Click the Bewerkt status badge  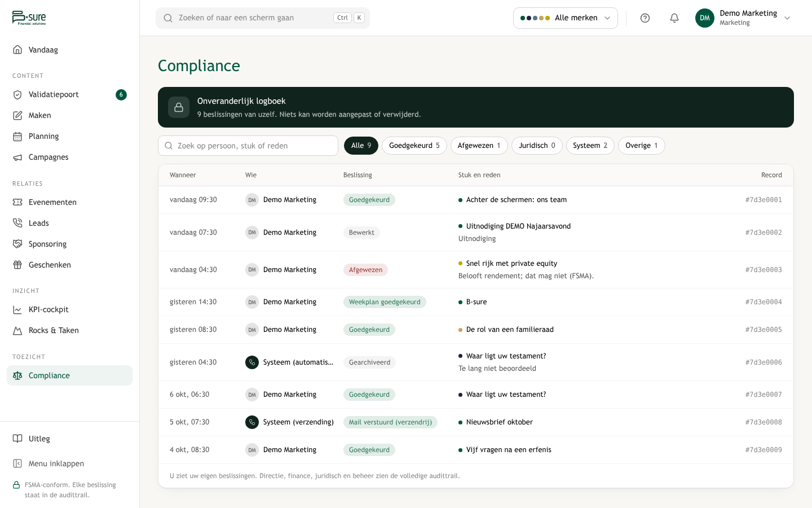coord(361,233)
